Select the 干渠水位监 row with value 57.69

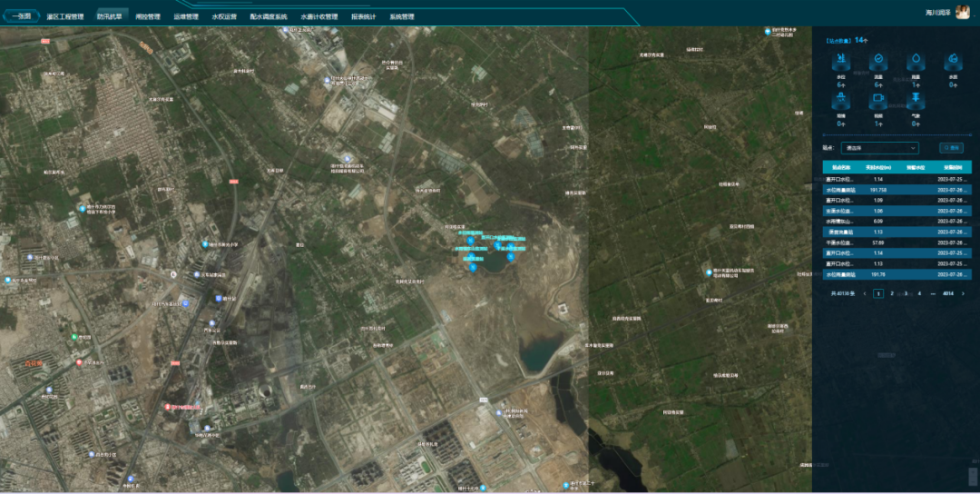point(897,242)
